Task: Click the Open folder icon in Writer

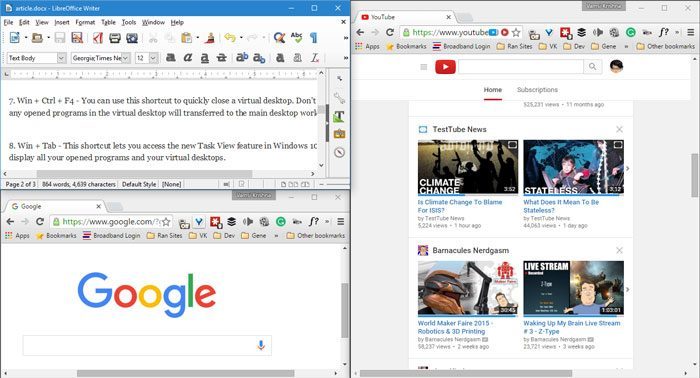Action: 38,38
